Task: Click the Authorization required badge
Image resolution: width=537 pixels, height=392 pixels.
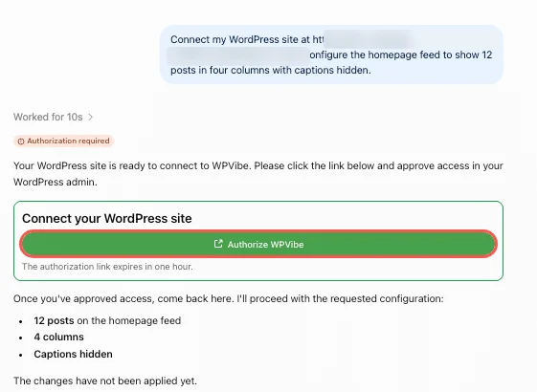Action: (x=63, y=141)
